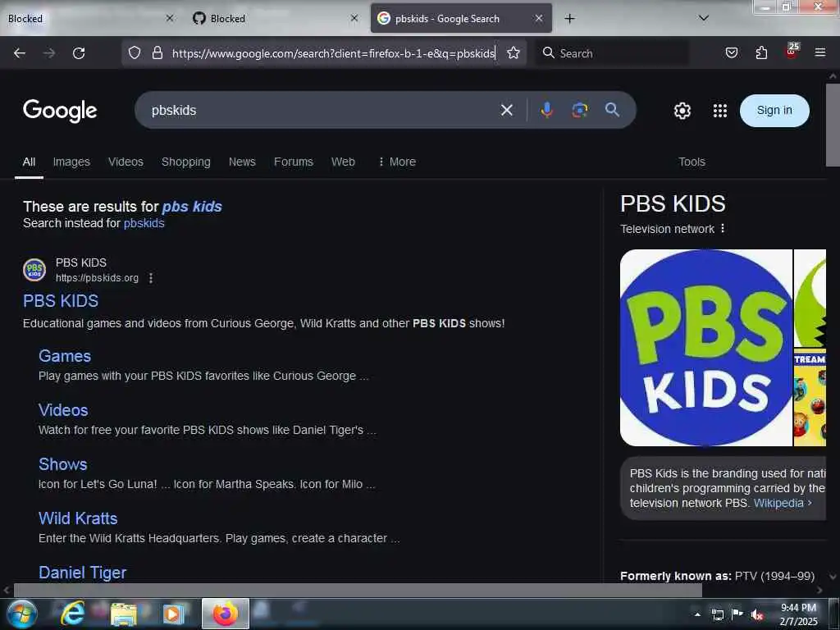Open the Firefox hamburger menu
The image size is (840, 630).
(819, 52)
